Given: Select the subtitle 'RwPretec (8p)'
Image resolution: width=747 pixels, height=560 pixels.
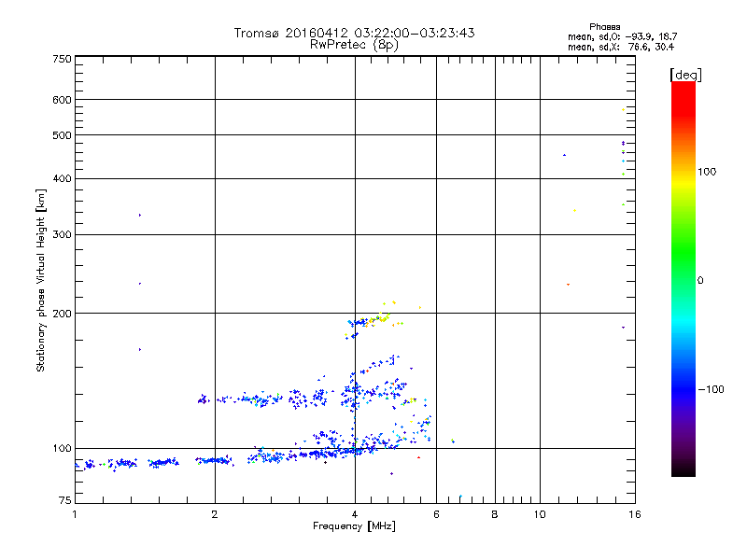Looking at the screenshot, I should pyautogui.click(x=354, y=45).
